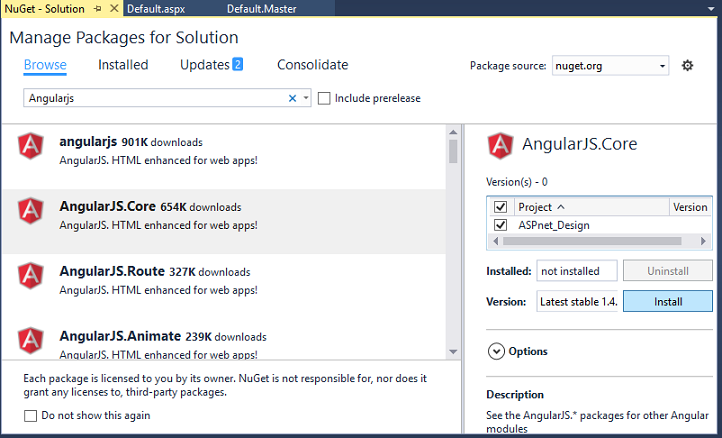Click the package list scroll up arrow
This screenshot has height=438, width=722.
coord(453,132)
